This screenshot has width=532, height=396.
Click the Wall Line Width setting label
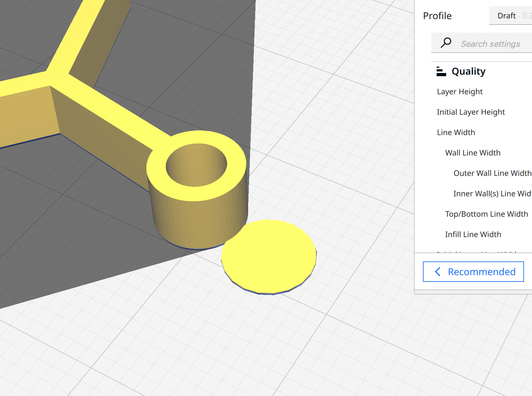coord(473,153)
